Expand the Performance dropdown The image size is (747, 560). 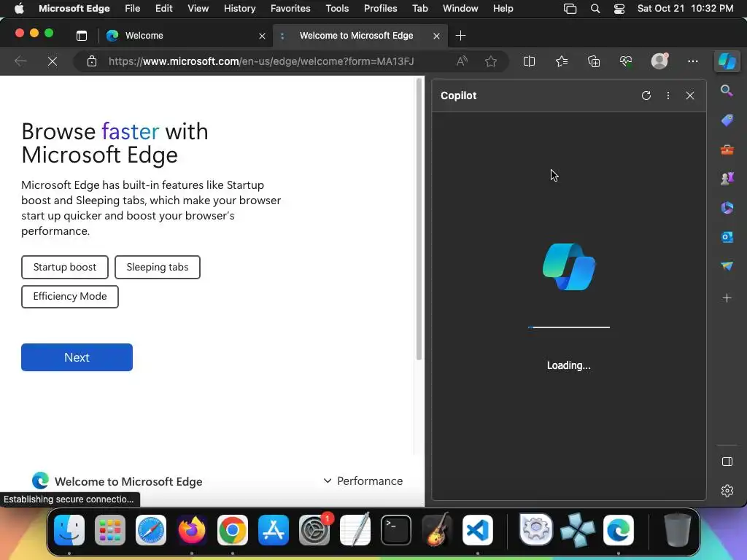tap(363, 481)
